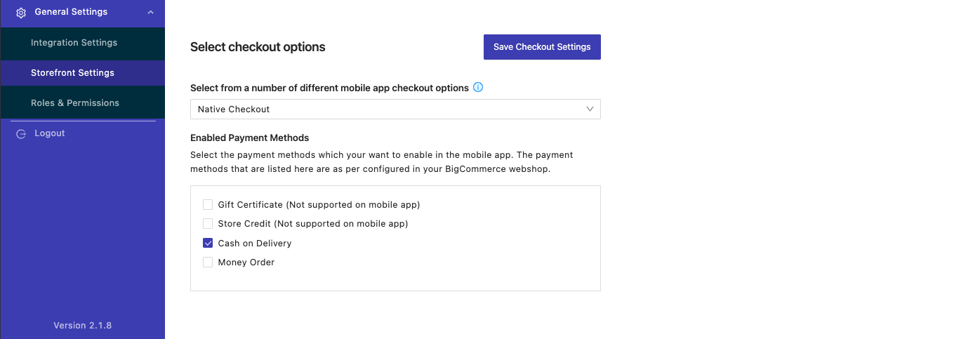Click the Version 2.1.8 label
This screenshot has height=339, width=980.
point(83,326)
